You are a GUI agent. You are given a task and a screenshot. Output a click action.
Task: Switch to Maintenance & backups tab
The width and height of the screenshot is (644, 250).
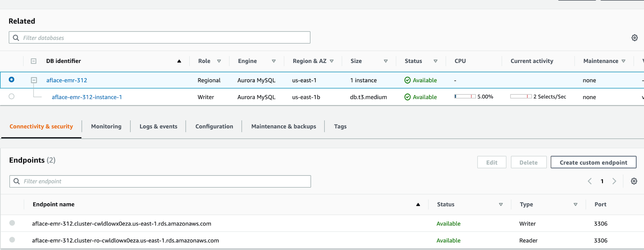click(284, 126)
